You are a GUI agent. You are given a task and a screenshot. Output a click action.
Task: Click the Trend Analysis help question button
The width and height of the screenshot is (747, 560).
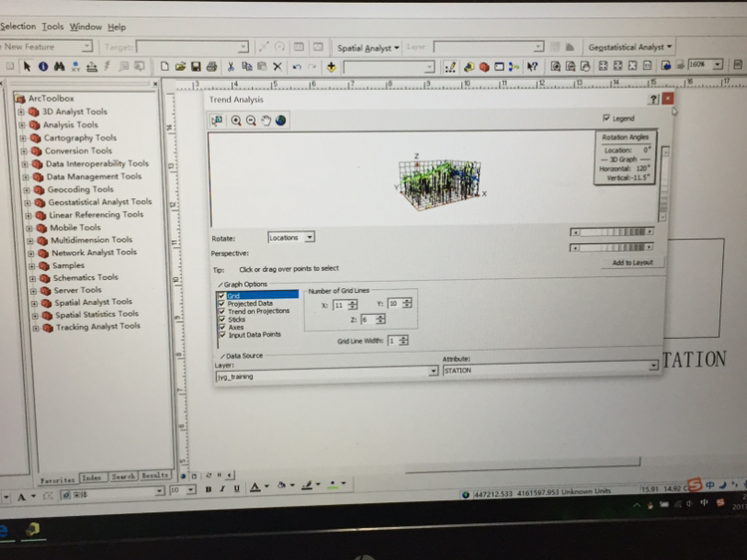coord(653,99)
